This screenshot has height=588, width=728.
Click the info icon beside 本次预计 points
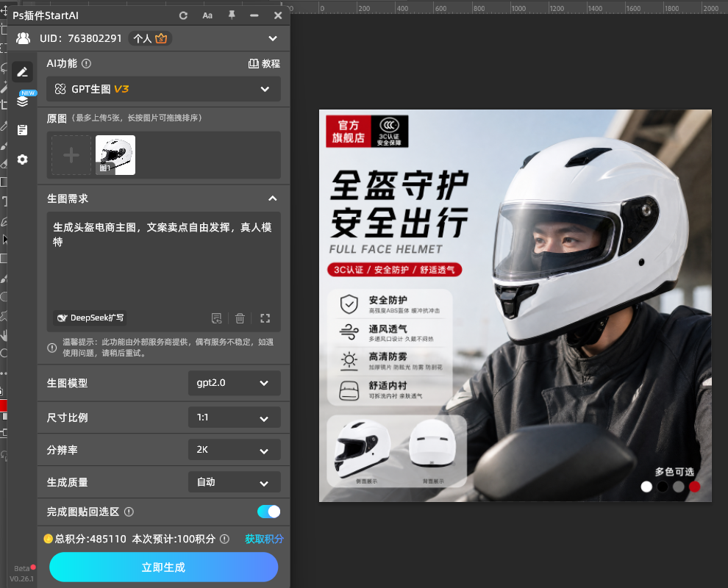224,539
